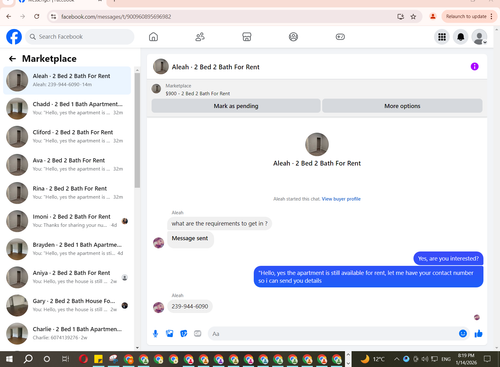This screenshot has width=500, height=367.
Task: Click the "Yes, are you interested?" bubble
Action: coord(448,259)
